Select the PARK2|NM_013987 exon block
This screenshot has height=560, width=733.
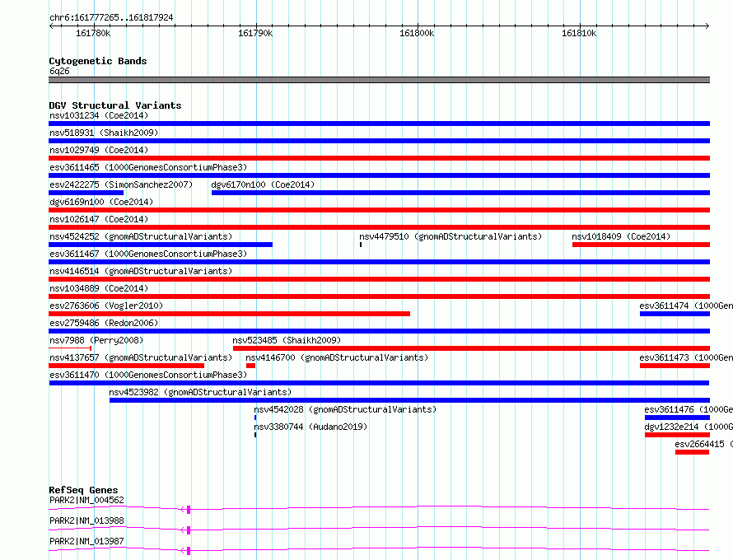pyautogui.click(x=189, y=551)
